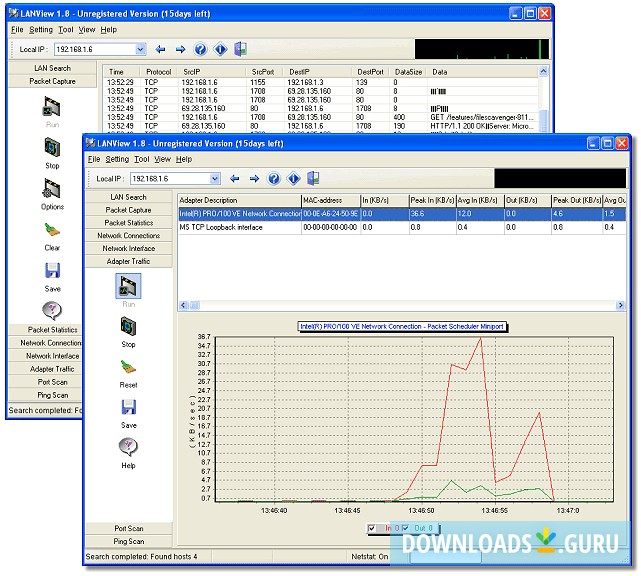Open File menu in back window
Screen dimensions: 641x576
click(17, 29)
